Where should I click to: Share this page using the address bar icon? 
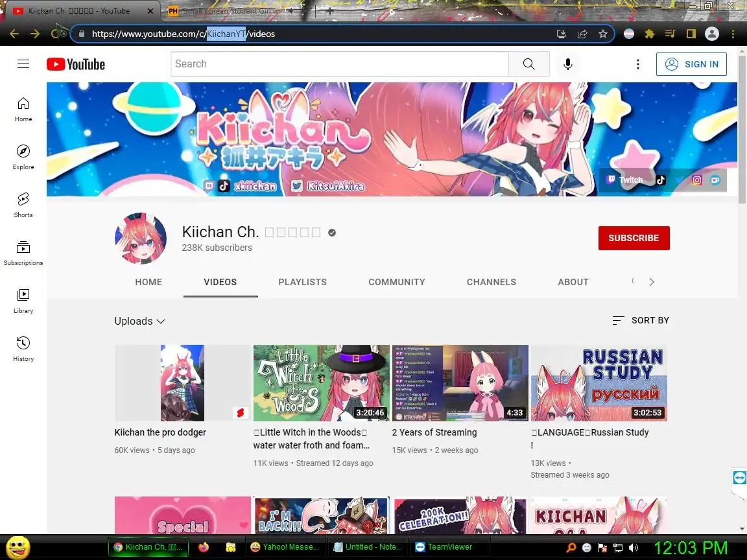(x=582, y=34)
